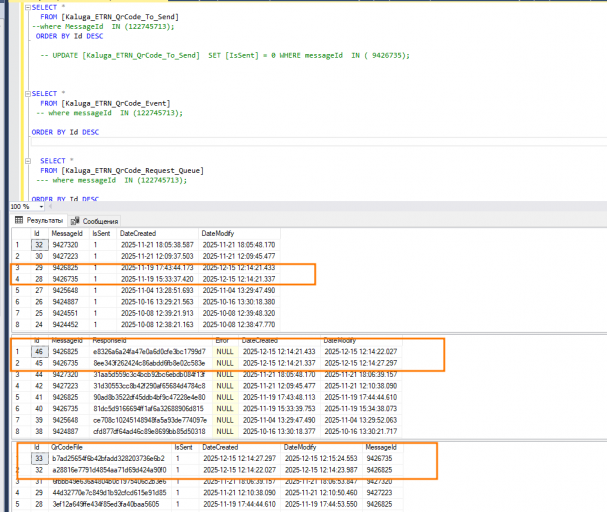Viewport: 607px width, 512px height.
Task: Select the DateModify cell 2025-12-15 12:14:27.297 in second grid
Action: (x=361, y=363)
